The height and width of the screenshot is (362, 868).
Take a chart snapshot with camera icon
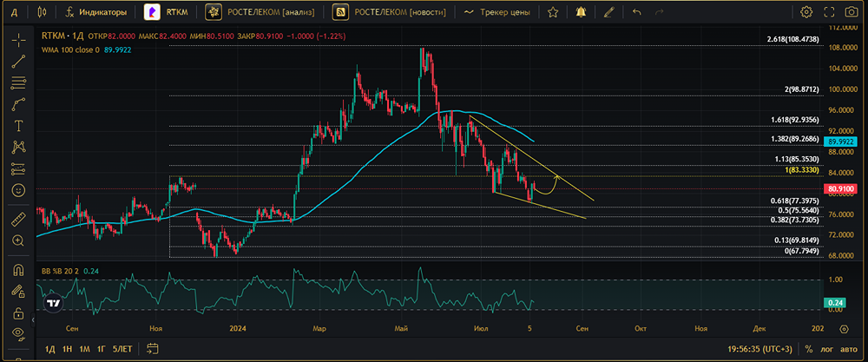point(852,12)
